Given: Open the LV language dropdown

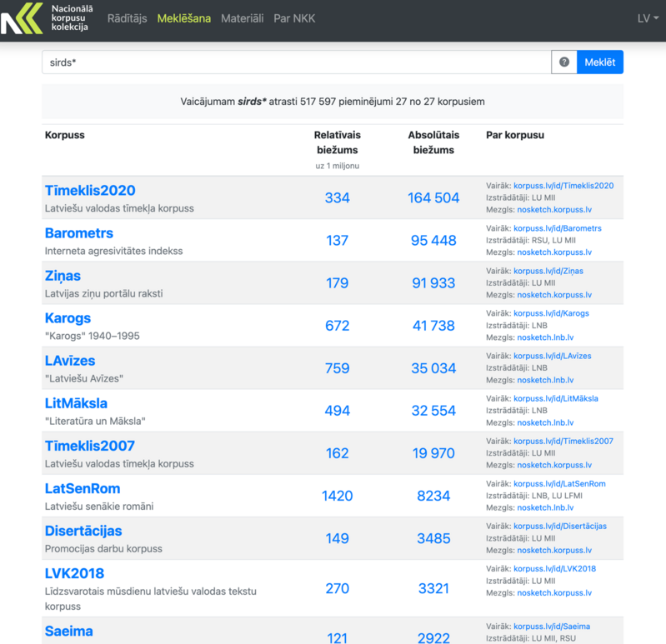Looking at the screenshot, I should click(x=648, y=18).
